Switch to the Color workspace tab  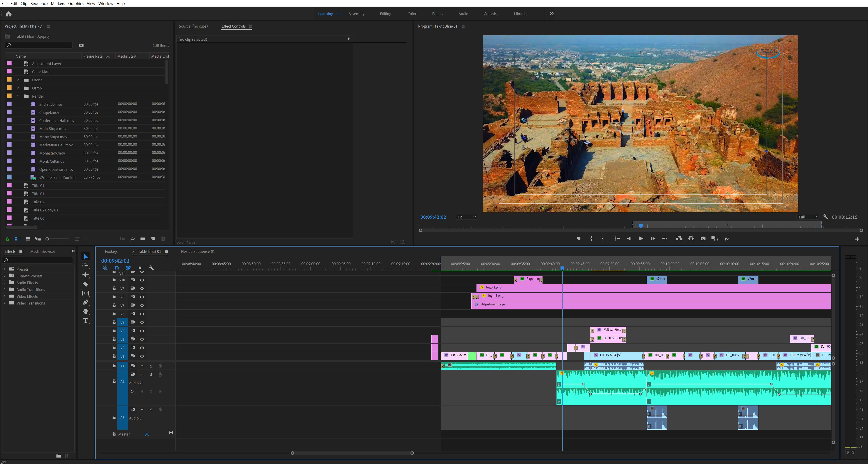pyautogui.click(x=411, y=14)
